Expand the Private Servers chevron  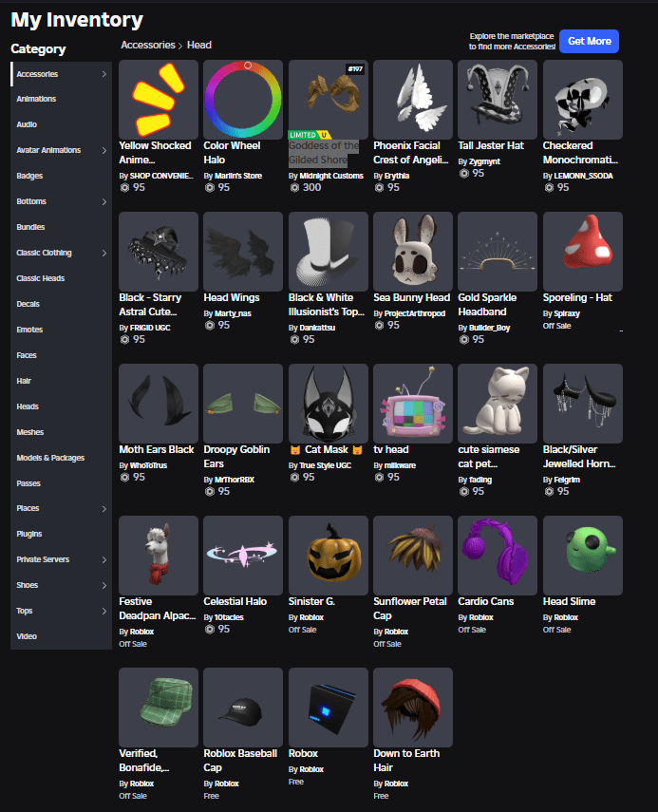pyautogui.click(x=104, y=559)
